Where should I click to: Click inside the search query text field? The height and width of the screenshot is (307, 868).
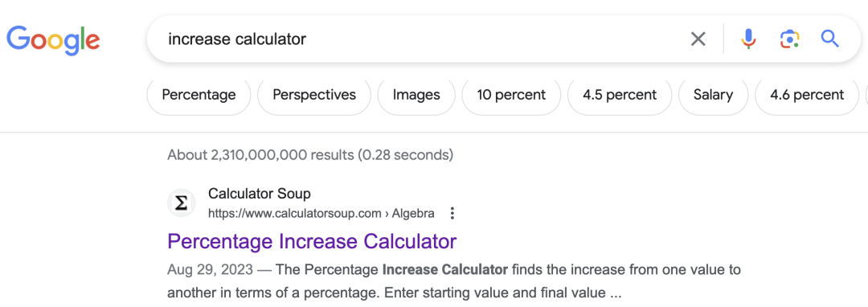420,39
